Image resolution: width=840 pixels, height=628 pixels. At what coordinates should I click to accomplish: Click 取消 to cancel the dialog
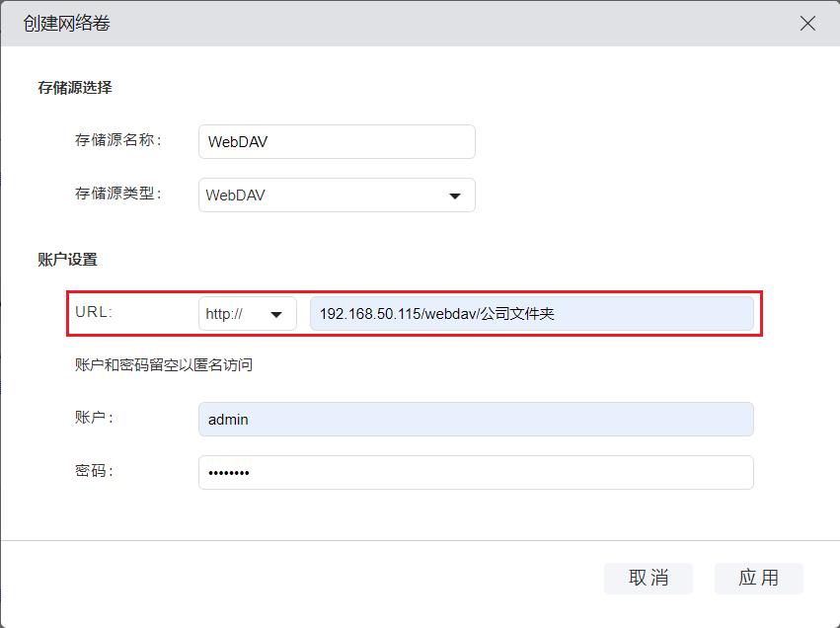(x=649, y=578)
